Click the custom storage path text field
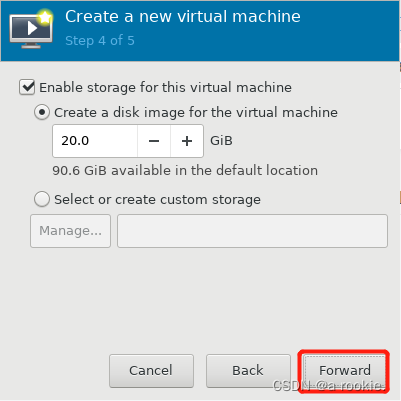This screenshot has height=401, width=401. point(252,231)
